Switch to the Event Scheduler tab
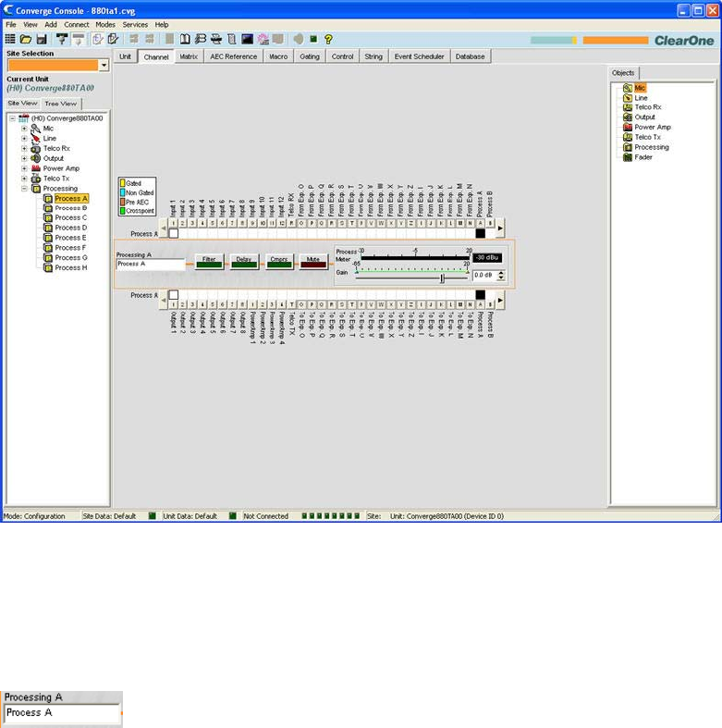722x728 pixels. pos(419,56)
